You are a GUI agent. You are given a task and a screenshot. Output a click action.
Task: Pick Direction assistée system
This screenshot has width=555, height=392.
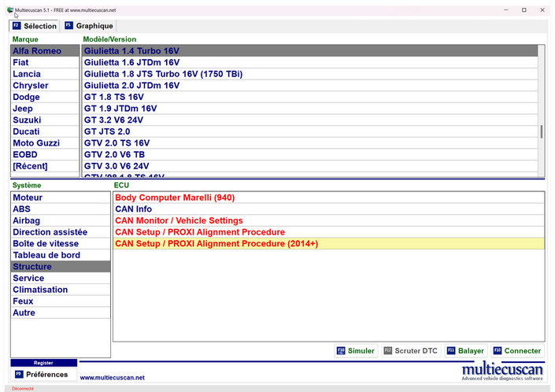click(x=61, y=232)
